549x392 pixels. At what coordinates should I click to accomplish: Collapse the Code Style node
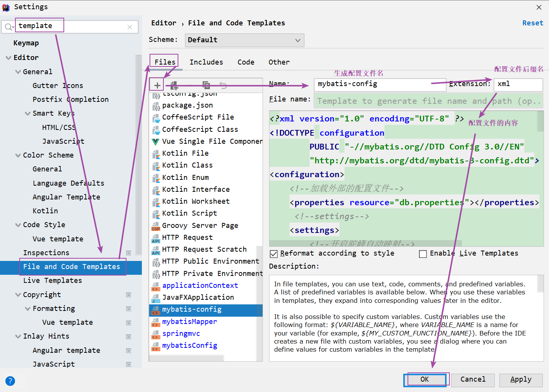tap(18, 225)
